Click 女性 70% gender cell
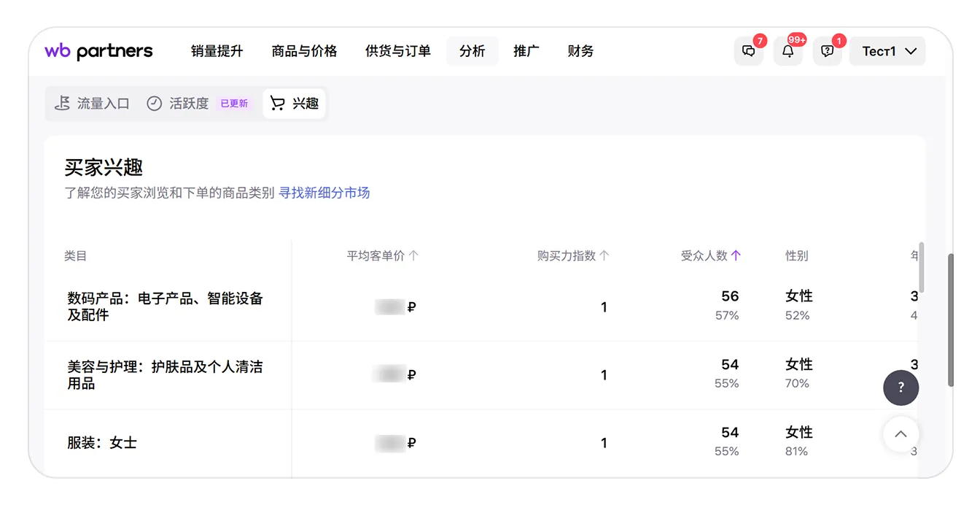Viewport: 980px width, 505px height. pyautogui.click(x=799, y=373)
